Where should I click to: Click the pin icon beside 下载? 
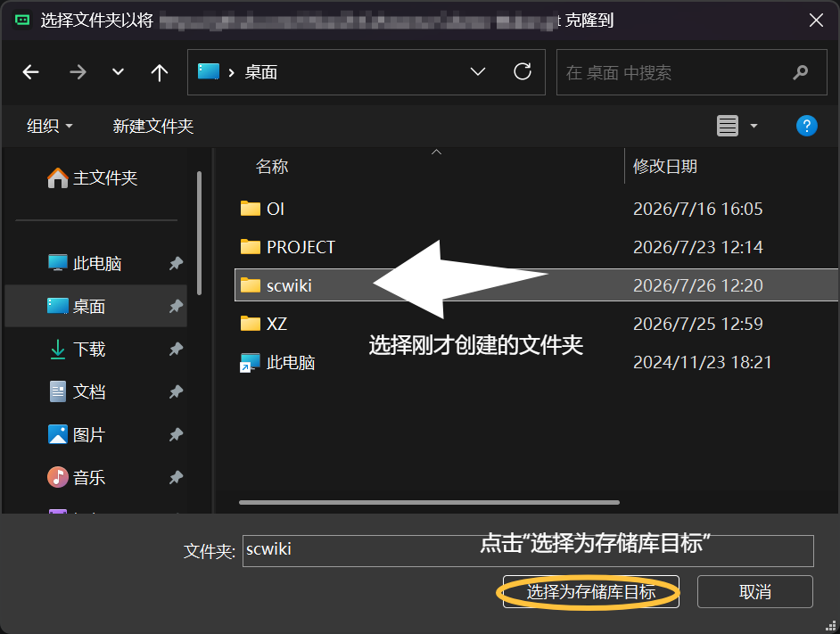click(176, 349)
